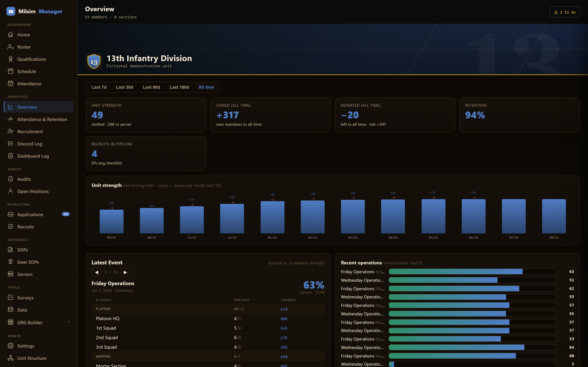Click the Unit Structure hierarchy icon
Screen dimensions: 588x367
pyautogui.click(x=10, y=358)
